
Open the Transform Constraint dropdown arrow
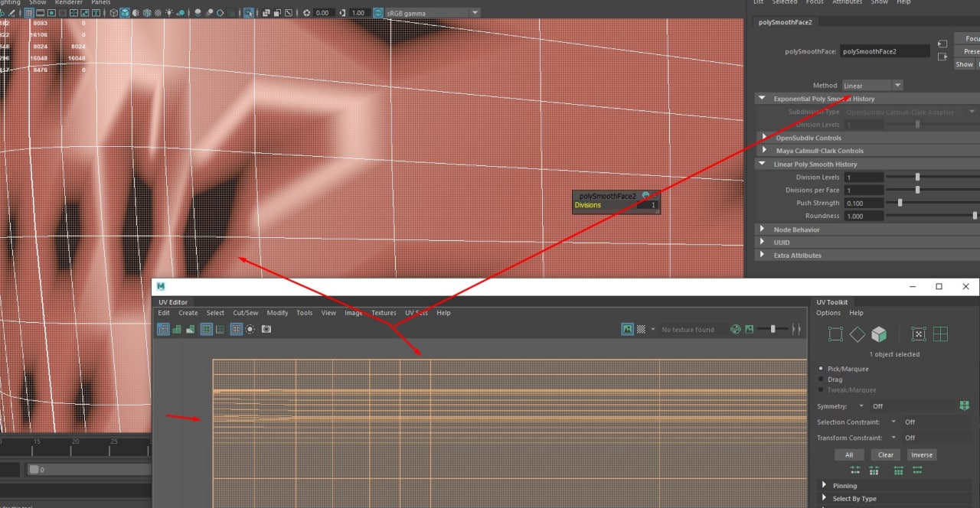893,438
